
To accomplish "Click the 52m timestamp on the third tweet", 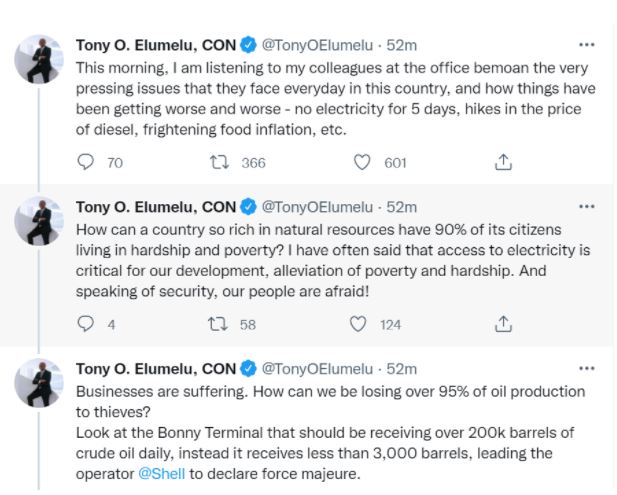I will tap(401, 369).
